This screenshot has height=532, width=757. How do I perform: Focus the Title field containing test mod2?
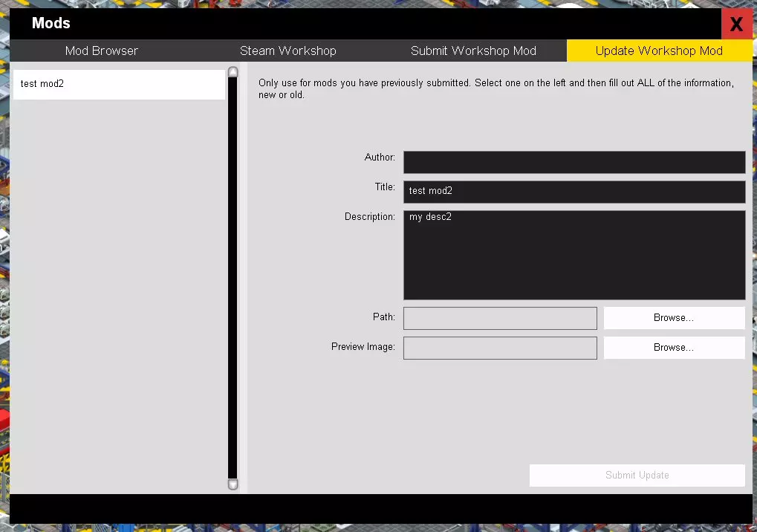click(574, 192)
